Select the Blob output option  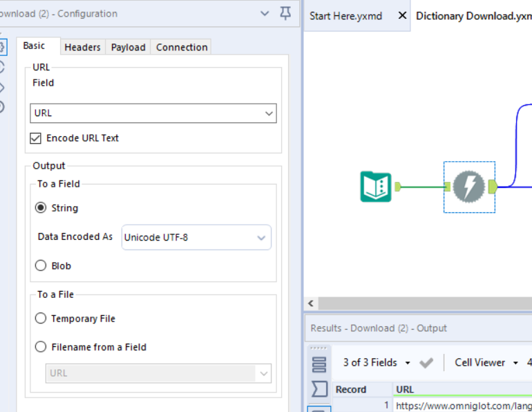[41, 265]
